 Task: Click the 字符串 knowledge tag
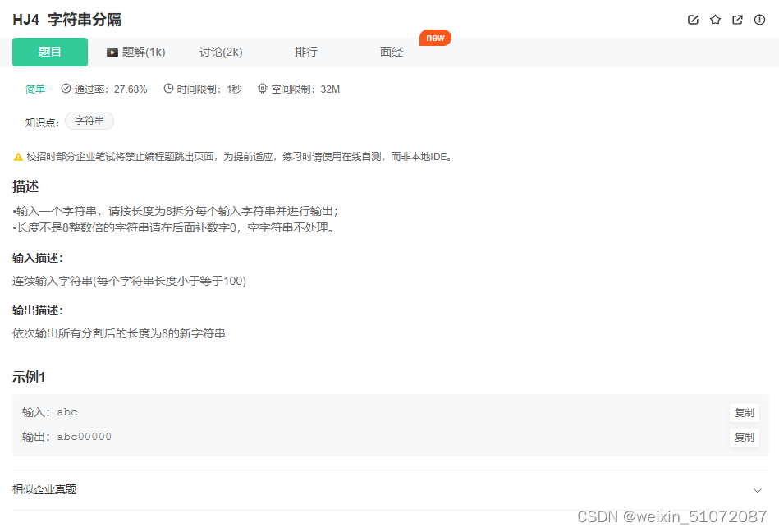(89, 121)
